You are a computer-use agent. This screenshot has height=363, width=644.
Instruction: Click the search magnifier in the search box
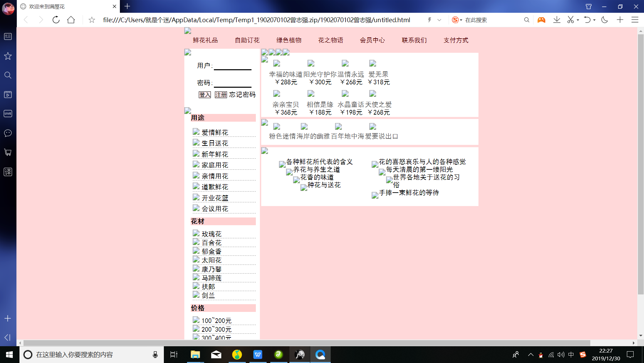526,20
